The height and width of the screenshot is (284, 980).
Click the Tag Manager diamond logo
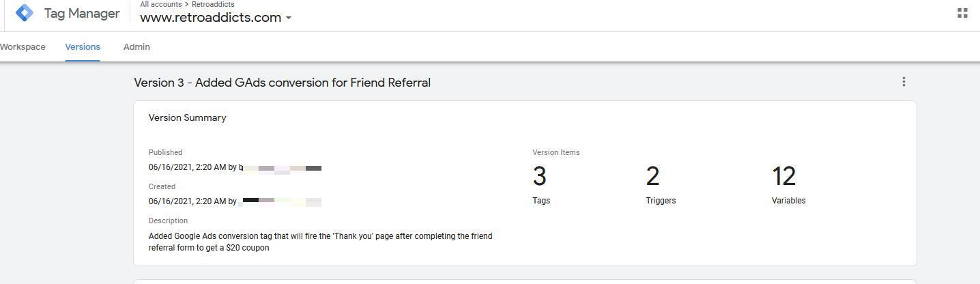(x=25, y=13)
